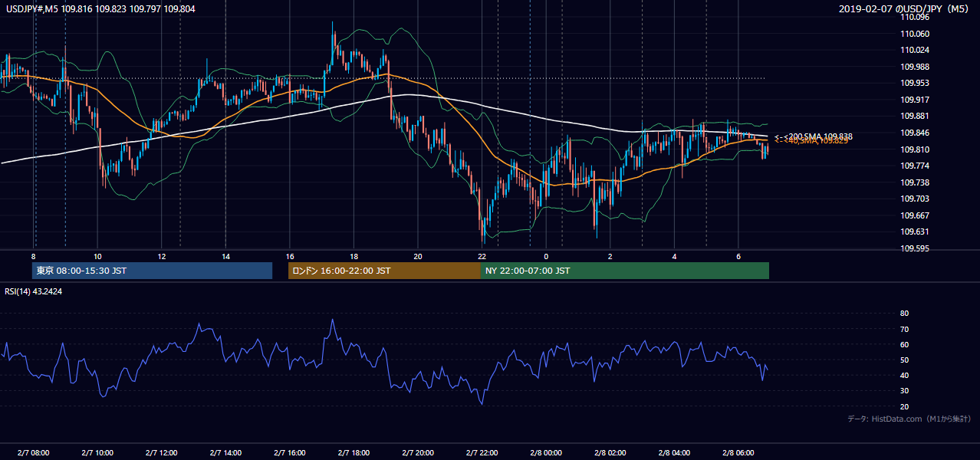Click hour label 4 under price chart
980x460 pixels.
[674, 256]
